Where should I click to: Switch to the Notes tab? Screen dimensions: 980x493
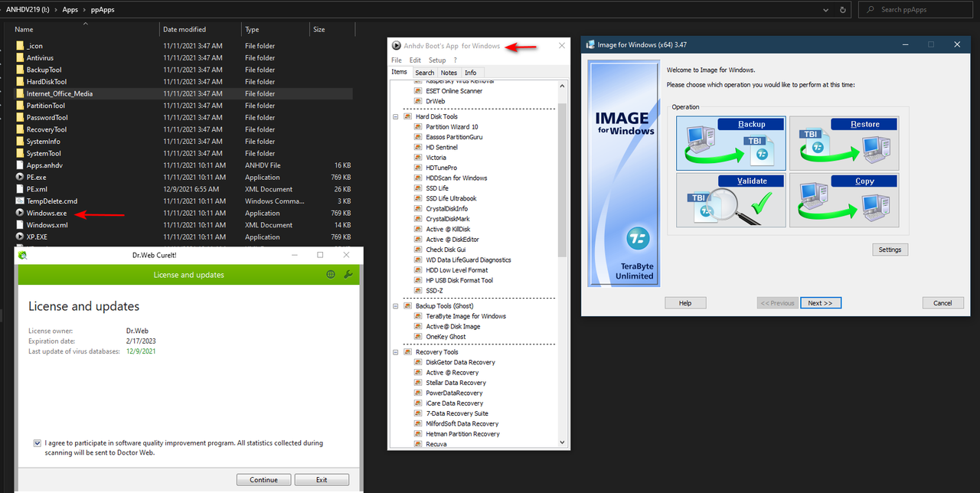449,73
